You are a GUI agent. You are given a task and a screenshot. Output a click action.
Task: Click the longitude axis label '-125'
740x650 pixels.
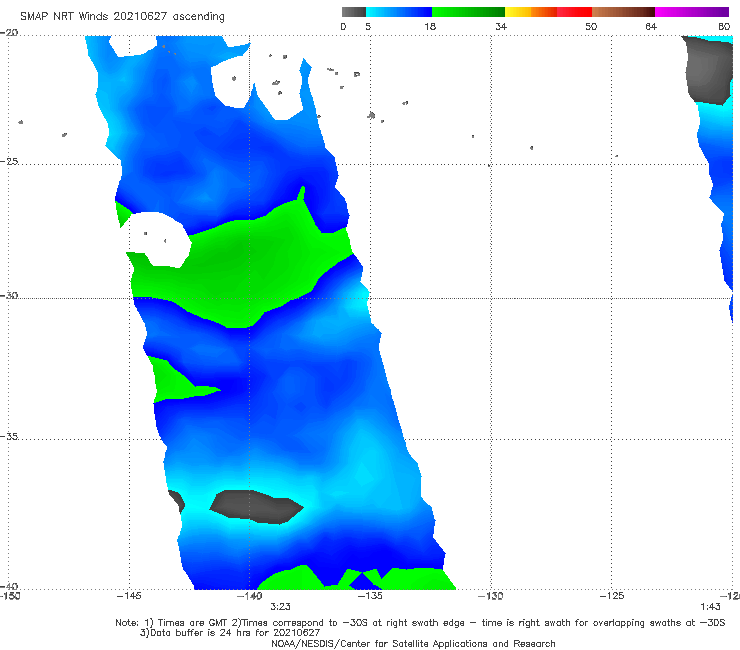[x=612, y=596]
